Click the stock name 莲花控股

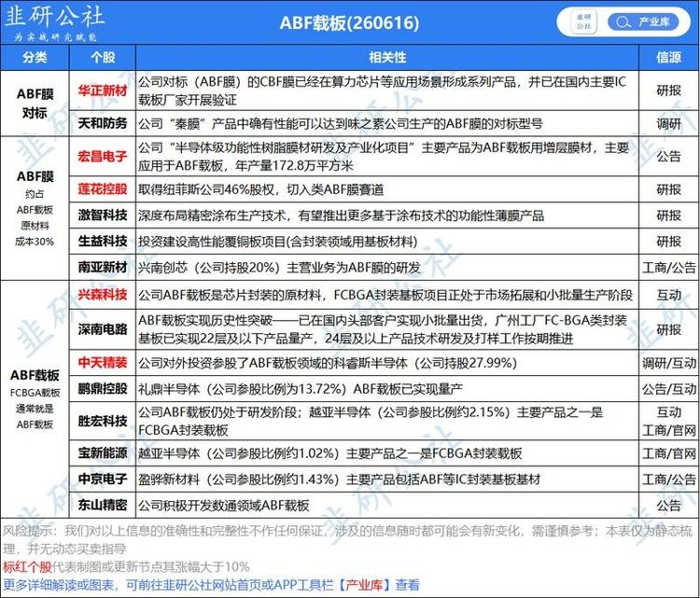[103, 189]
